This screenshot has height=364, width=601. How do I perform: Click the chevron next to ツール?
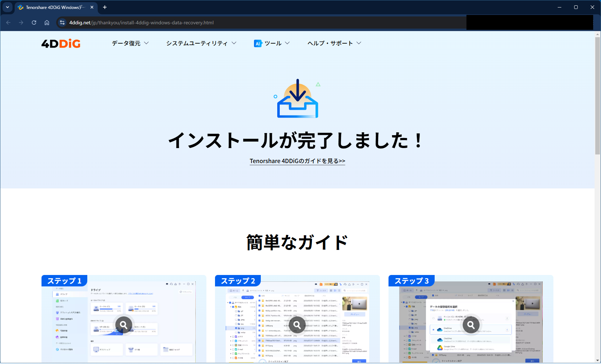click(x=287, y=43)
